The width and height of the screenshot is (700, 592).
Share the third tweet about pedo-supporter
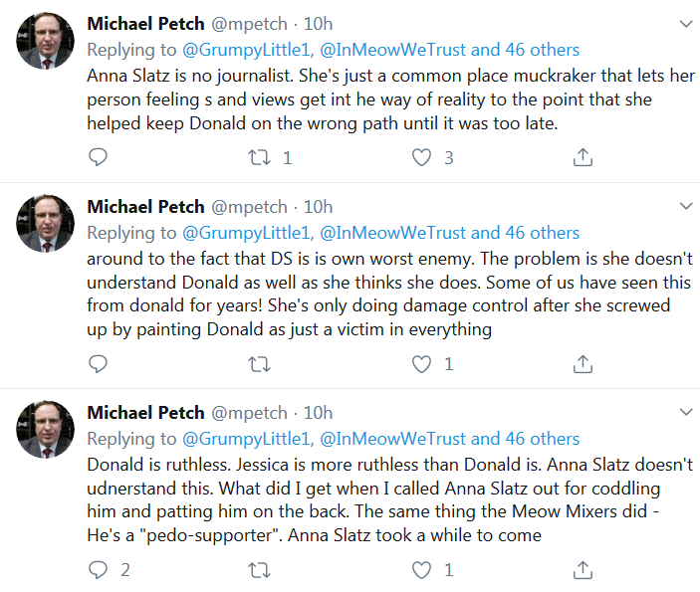point(583,570)
